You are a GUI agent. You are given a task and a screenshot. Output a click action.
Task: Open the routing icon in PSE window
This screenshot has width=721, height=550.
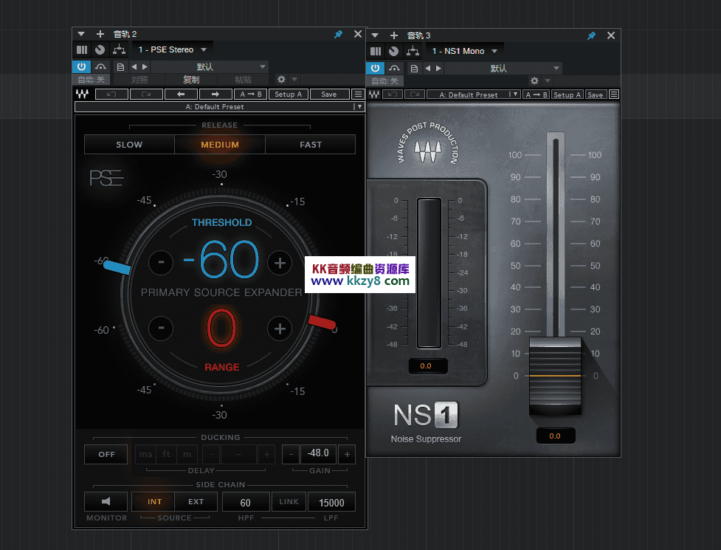(119, 49)
